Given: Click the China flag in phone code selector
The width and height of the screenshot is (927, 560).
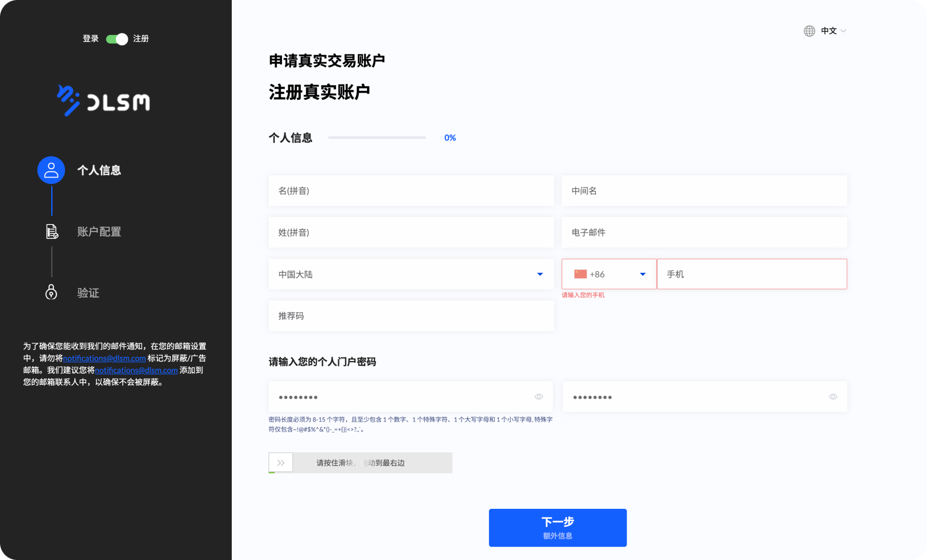Looking at the screenshot, I should tap(580, 274).
